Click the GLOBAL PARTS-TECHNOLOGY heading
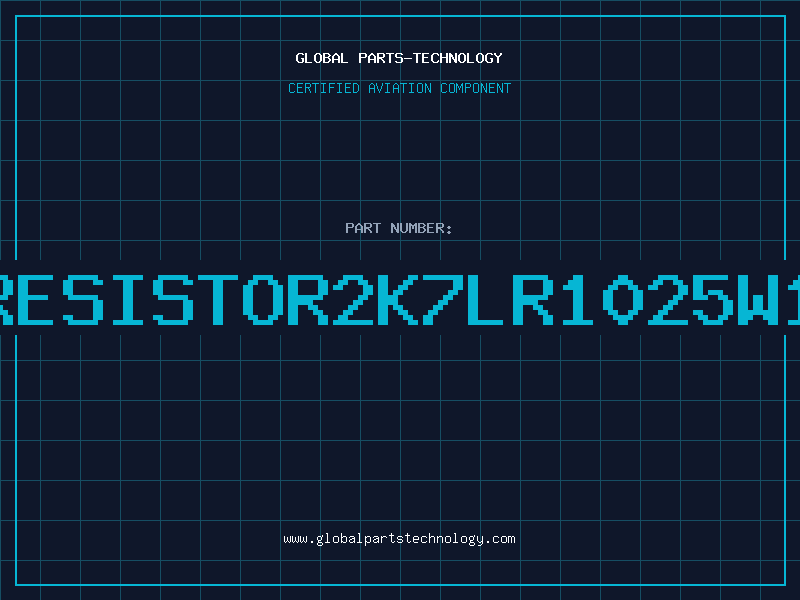The image size is (800, 600). pos(399,58)
